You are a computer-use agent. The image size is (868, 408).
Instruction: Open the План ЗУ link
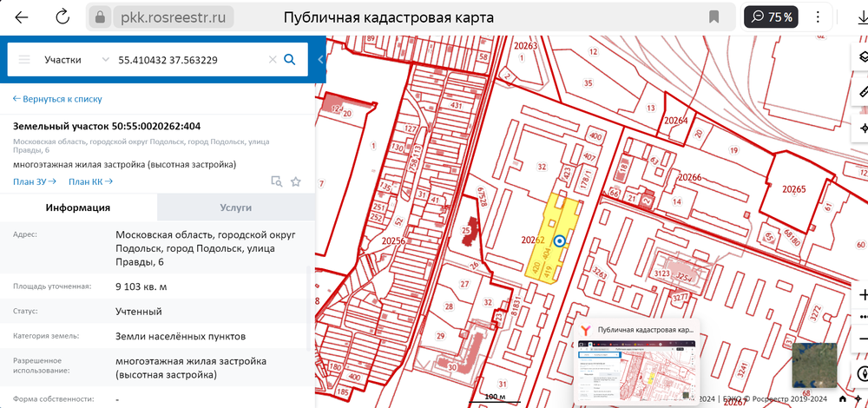(35, 181)
